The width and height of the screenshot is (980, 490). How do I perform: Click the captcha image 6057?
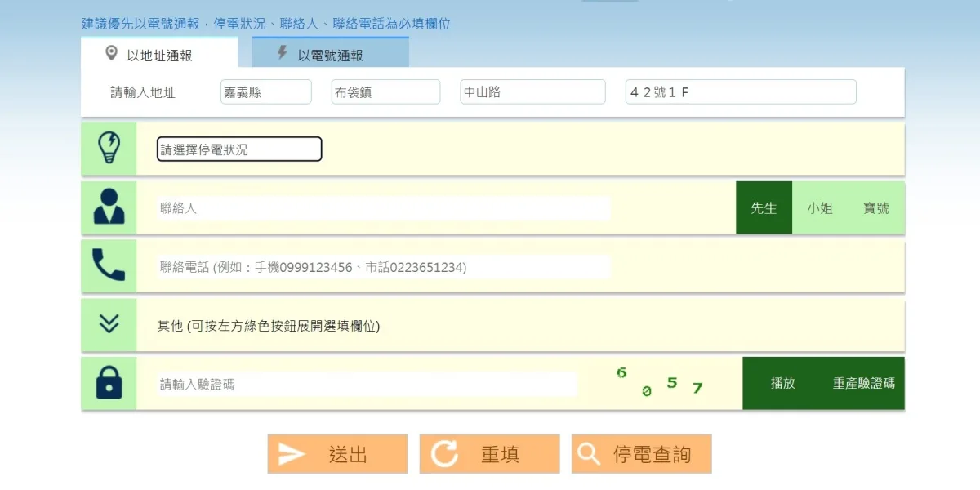pyautogui.click(x=660, y=381)
